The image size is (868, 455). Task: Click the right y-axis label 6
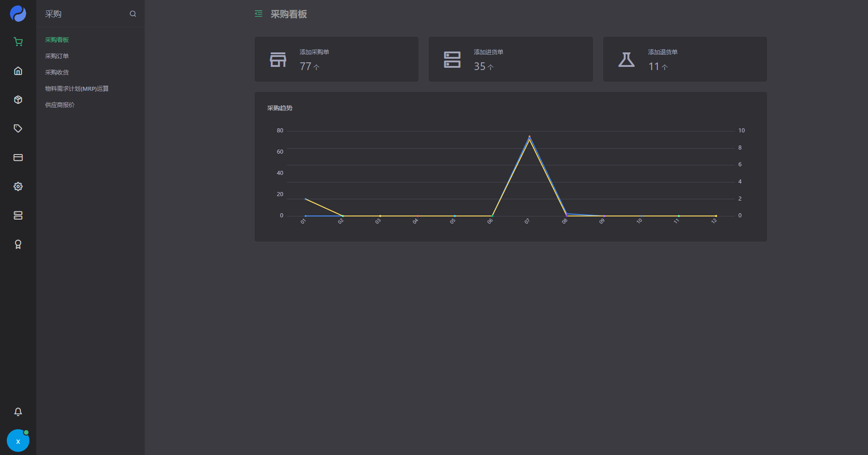pyautogui.click(x=740, y=164)
